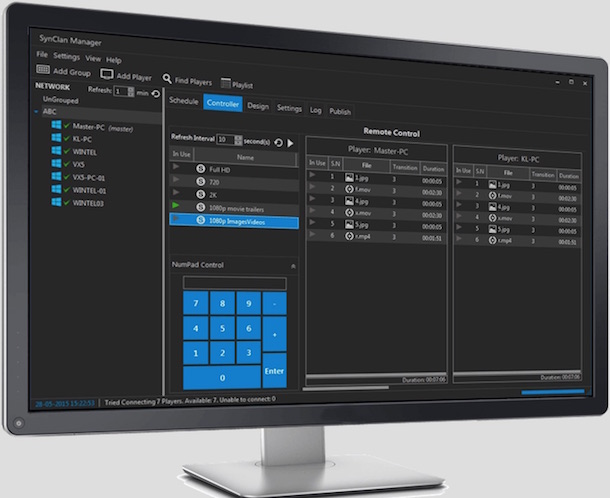This screenshot has width=610, height=498.
Task: Click the Find Players magnifier icon
Action: point(167,78)
